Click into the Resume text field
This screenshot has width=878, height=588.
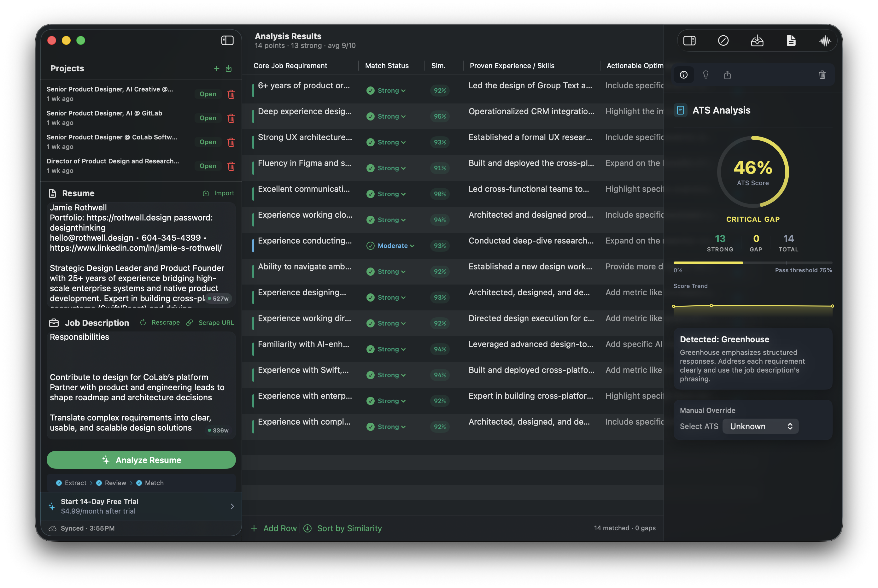coord(141,255)
